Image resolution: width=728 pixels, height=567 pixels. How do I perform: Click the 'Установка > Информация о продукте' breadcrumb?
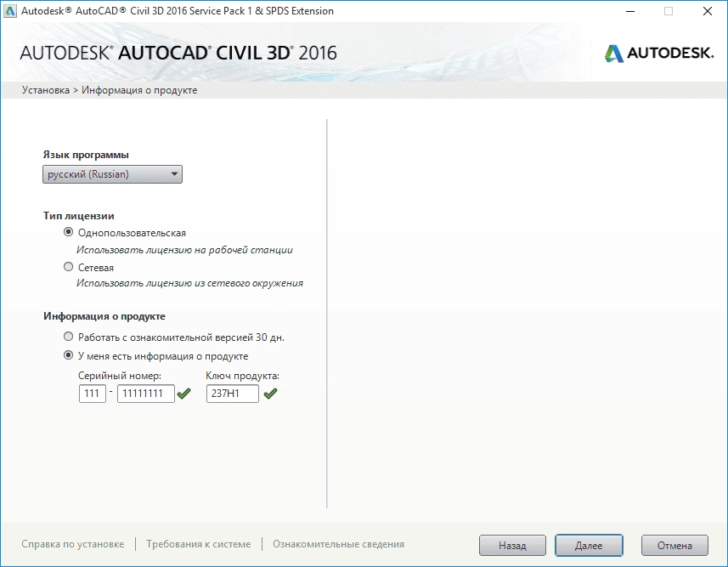coord(110,90)
